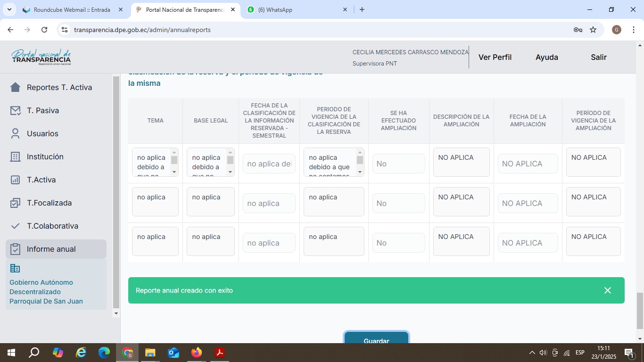Switch to the WhatsApp browser tab

(297, 10)
